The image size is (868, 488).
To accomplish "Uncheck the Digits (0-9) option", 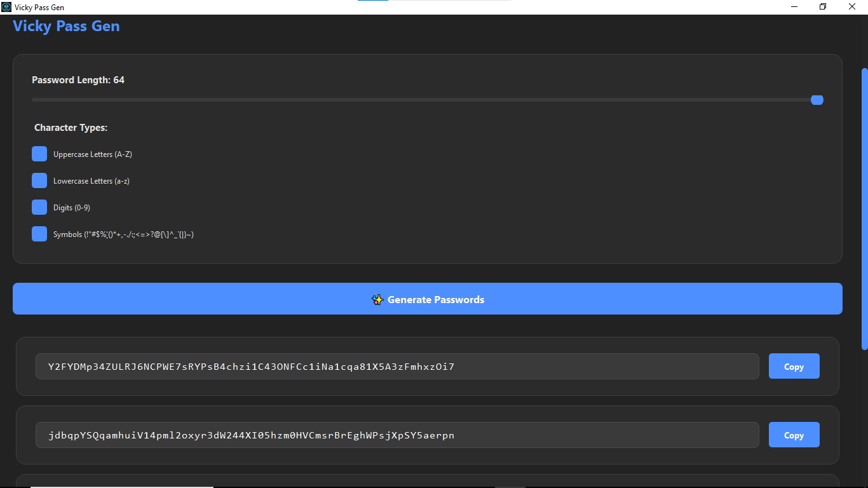I will pos(39,208).
